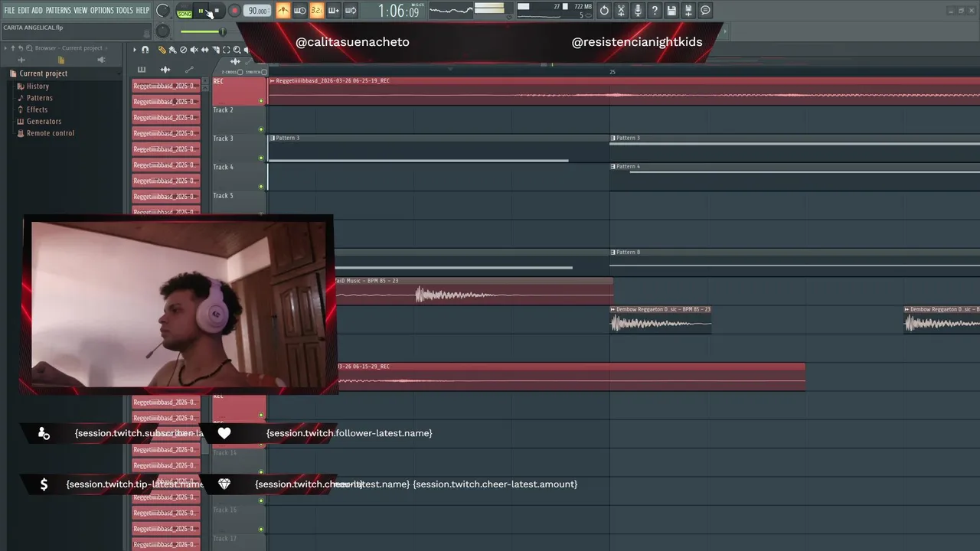980x551 pixels.
Task: Click the browser search magnifier icon
Action: click(x=28, y=48)
